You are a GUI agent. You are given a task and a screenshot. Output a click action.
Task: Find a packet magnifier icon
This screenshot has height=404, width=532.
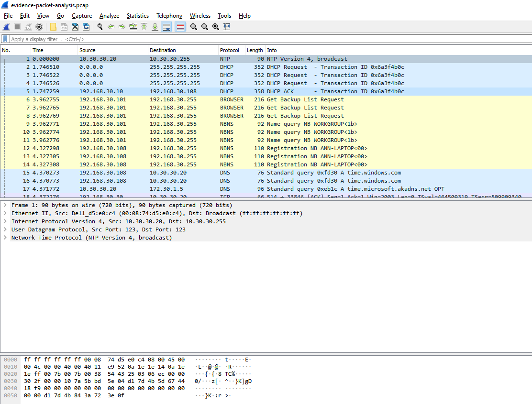(x=100, y=27)
